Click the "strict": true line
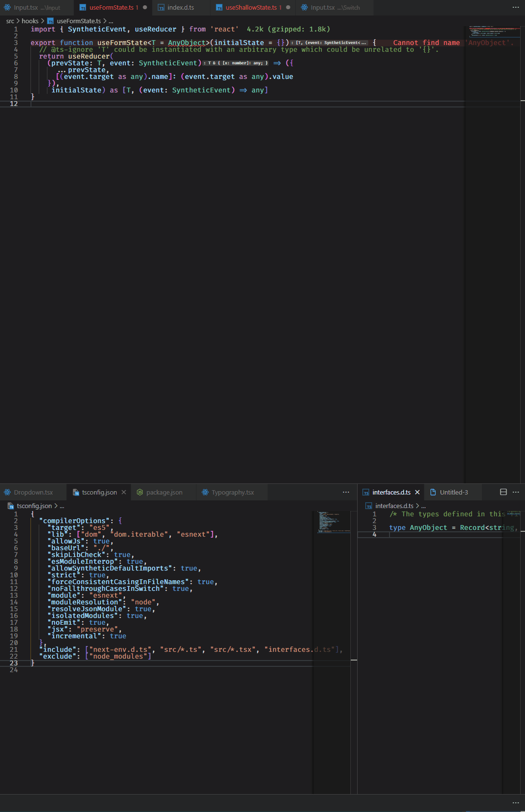This screenshot has height=812, width=525. point(78,575)
